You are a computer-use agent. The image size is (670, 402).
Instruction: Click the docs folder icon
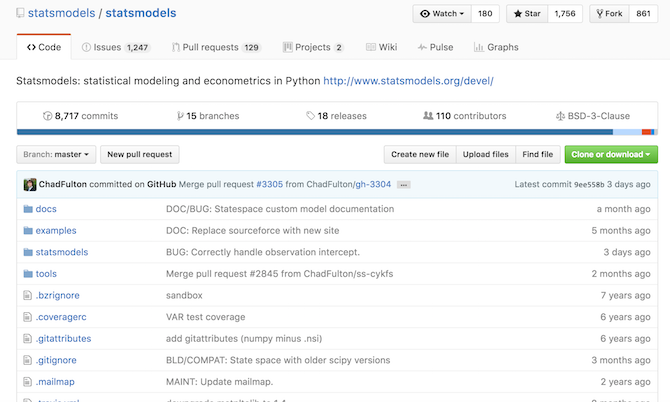point(28,209)
